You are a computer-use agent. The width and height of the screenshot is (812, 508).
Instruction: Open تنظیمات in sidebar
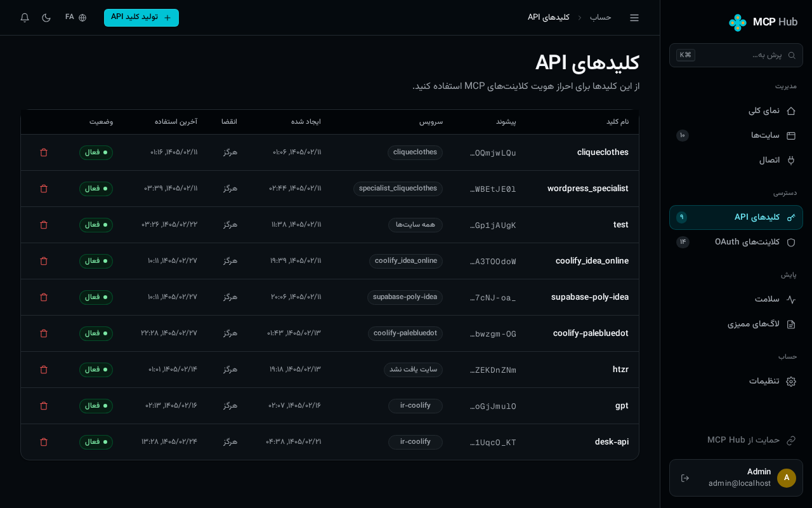(x=736, y=381)
